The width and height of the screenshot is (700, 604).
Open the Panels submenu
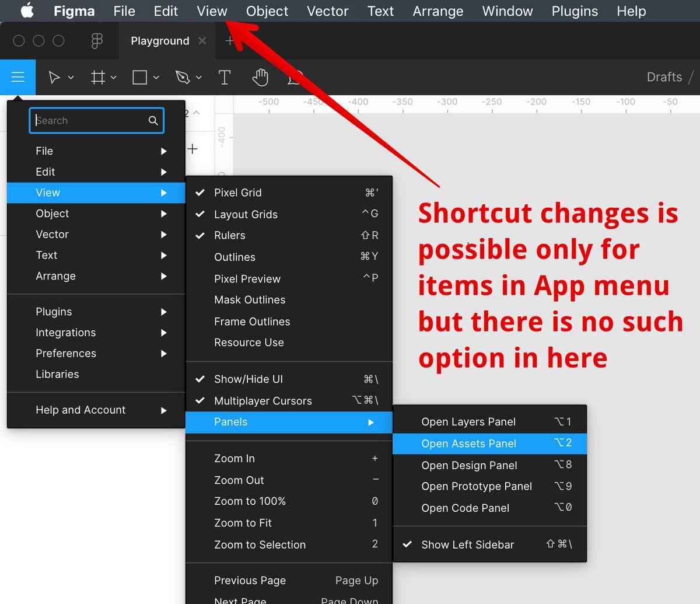click(289, 422)
